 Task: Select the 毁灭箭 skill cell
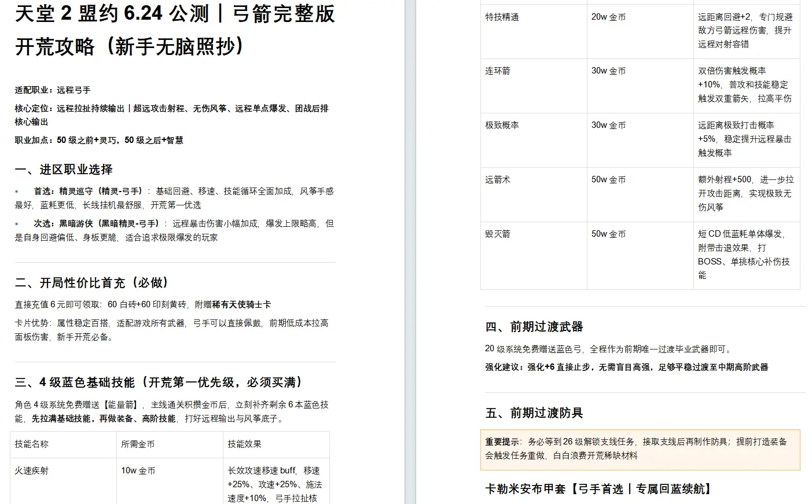(x=534, y=255)
